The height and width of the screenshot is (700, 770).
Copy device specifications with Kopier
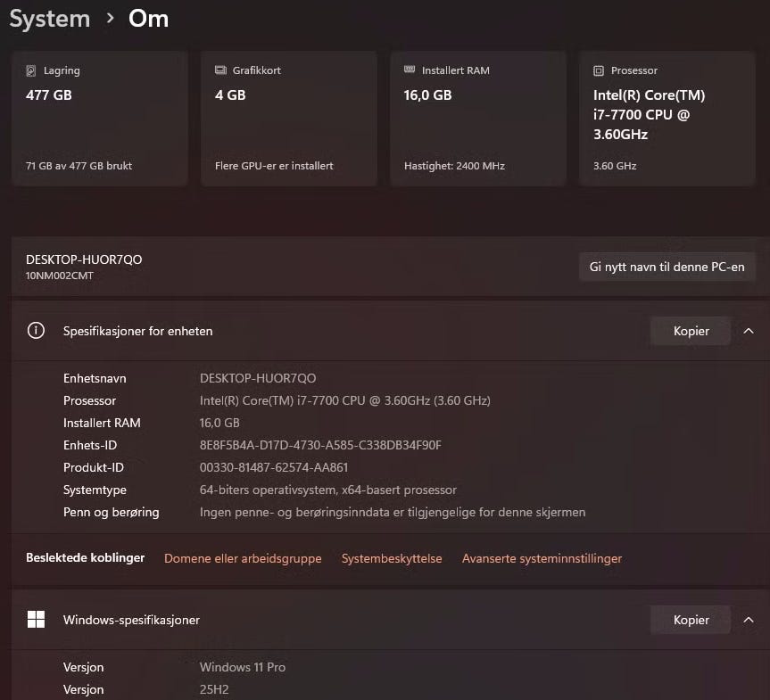click(x=691, y=331)
